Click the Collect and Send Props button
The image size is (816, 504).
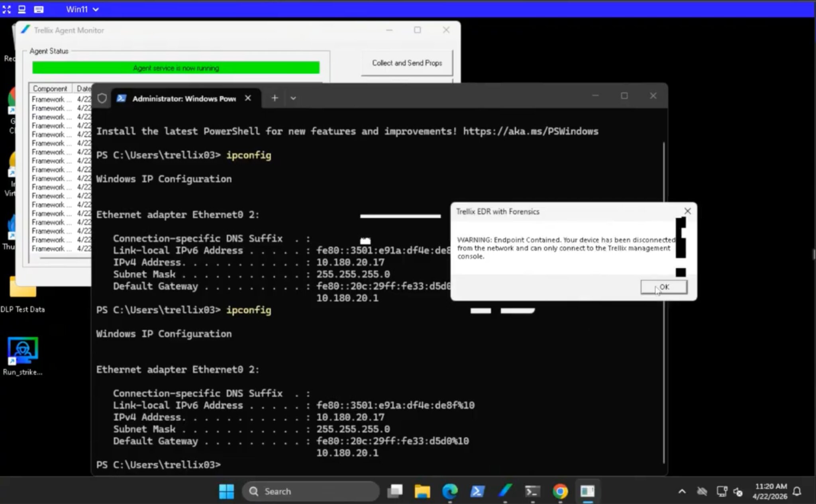tap(407, 63)
